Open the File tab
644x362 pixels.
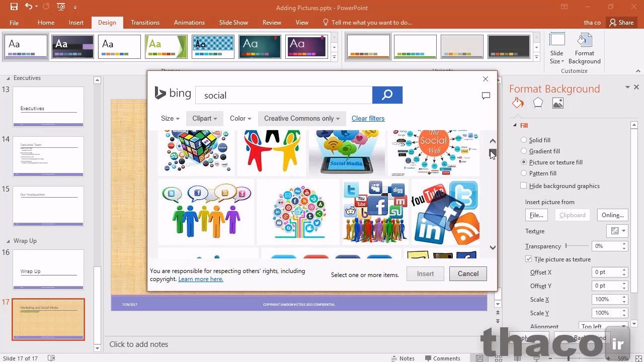tap(14, 23)
